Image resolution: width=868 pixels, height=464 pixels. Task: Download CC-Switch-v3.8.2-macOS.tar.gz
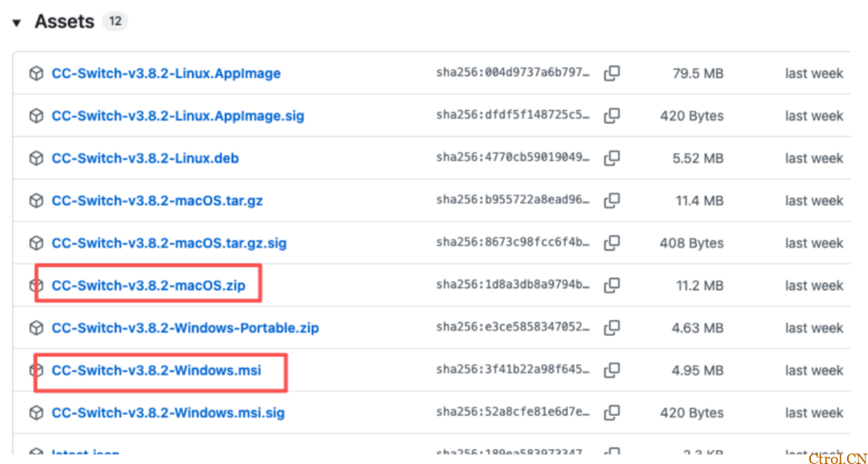(x=158, y=200)
